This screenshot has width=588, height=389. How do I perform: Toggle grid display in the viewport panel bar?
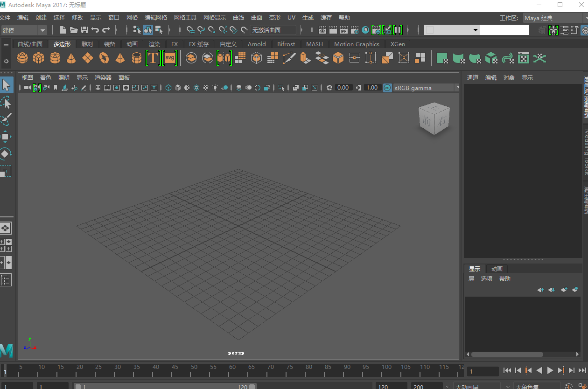(x=98, y=88)
